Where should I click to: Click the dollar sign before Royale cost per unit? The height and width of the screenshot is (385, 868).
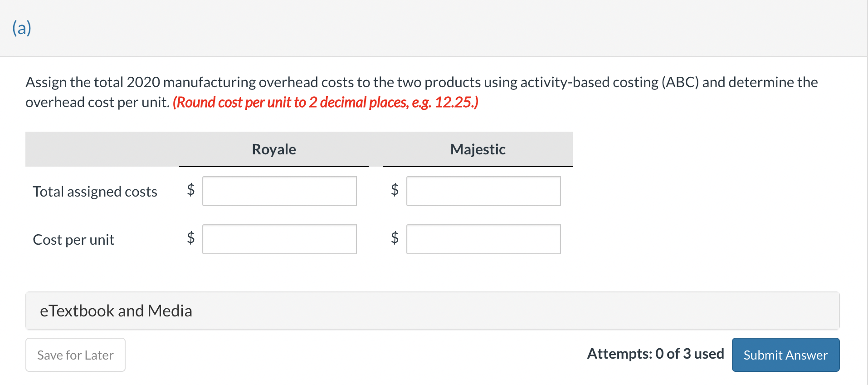(191, 237)
